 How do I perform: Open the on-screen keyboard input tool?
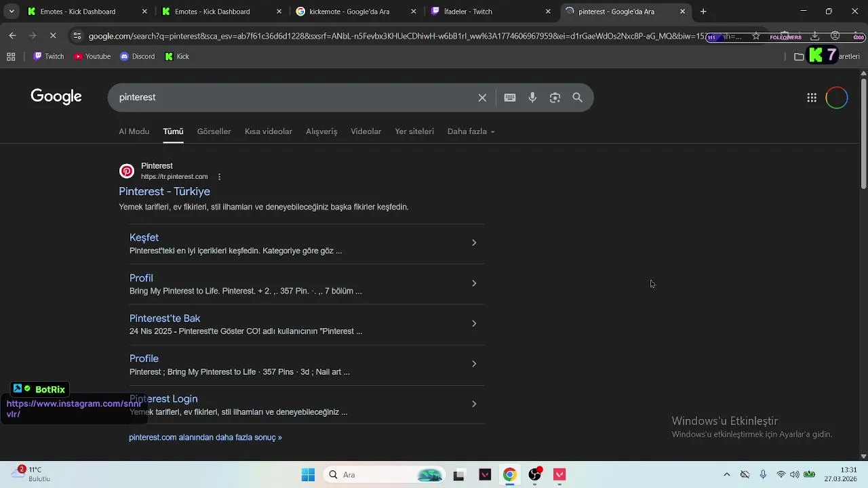(510, 98)
